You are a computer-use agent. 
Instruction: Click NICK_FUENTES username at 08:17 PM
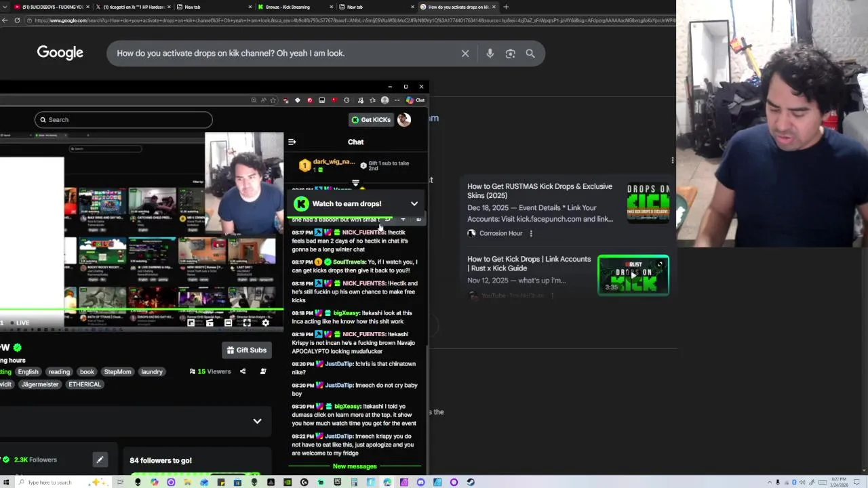coord(363,232)
